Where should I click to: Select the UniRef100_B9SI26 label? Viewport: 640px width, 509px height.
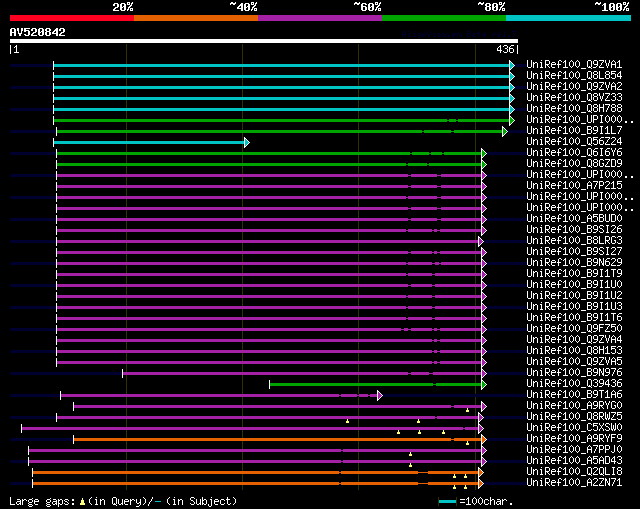[574, 230]
